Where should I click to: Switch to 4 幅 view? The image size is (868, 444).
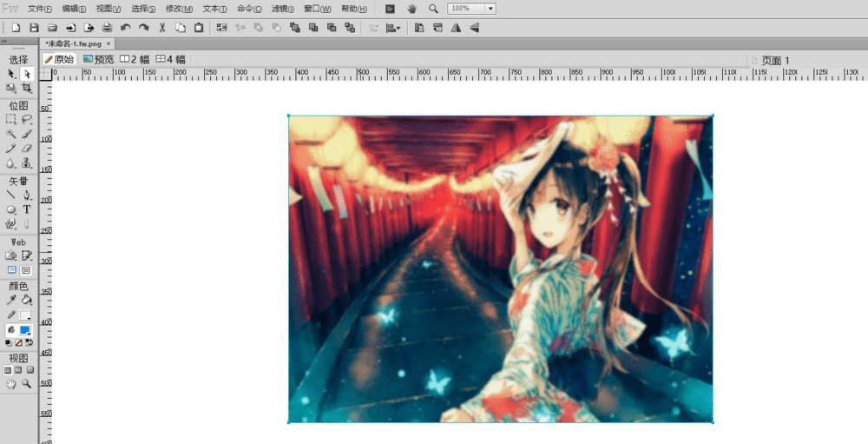coord(170,59)
